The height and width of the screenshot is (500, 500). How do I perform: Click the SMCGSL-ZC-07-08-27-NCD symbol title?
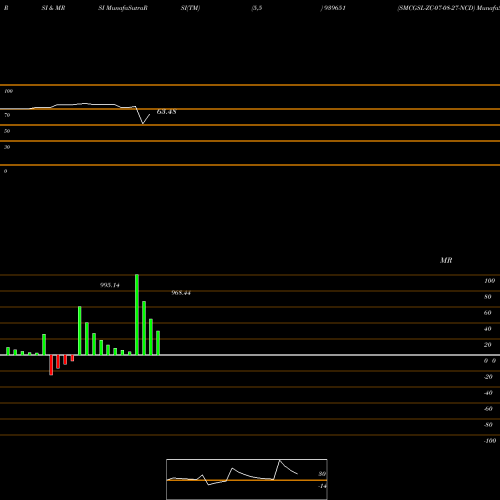[436, 8]
